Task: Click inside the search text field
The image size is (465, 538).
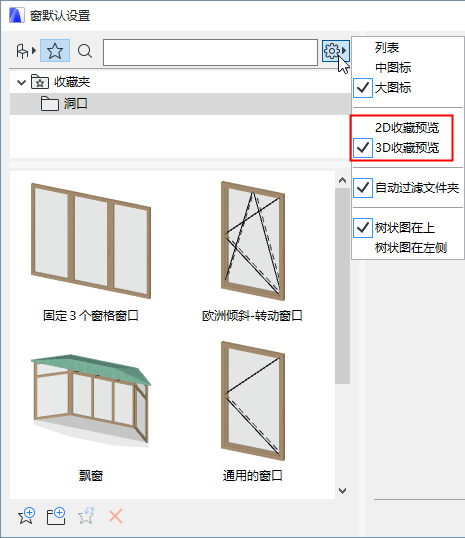Action: [x=210, y=52]
